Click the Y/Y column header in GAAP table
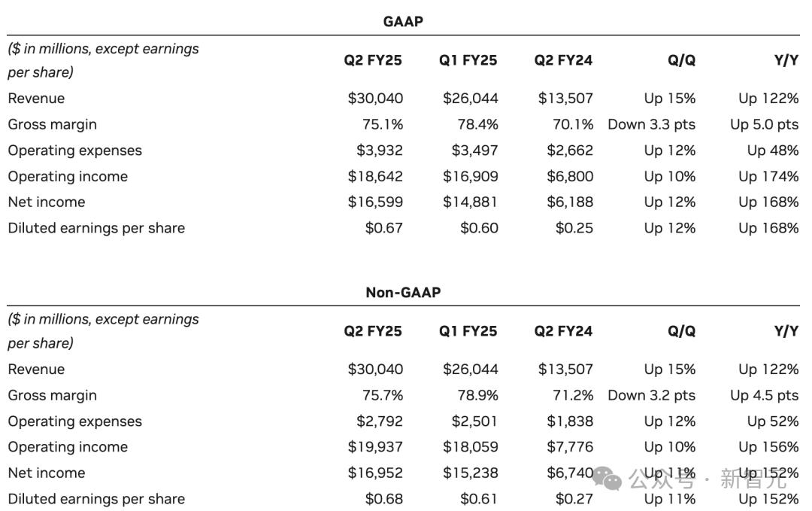812x511 pixels. tap(786, 60)
